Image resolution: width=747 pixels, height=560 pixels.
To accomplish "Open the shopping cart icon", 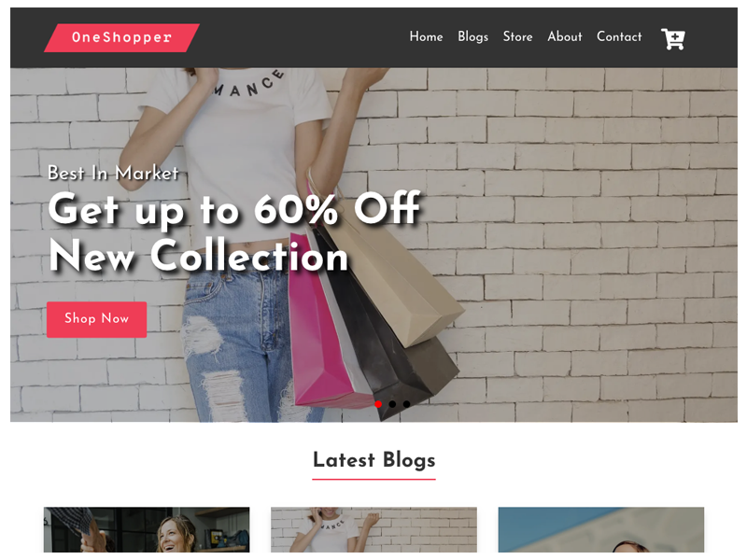I will [672, 38].
